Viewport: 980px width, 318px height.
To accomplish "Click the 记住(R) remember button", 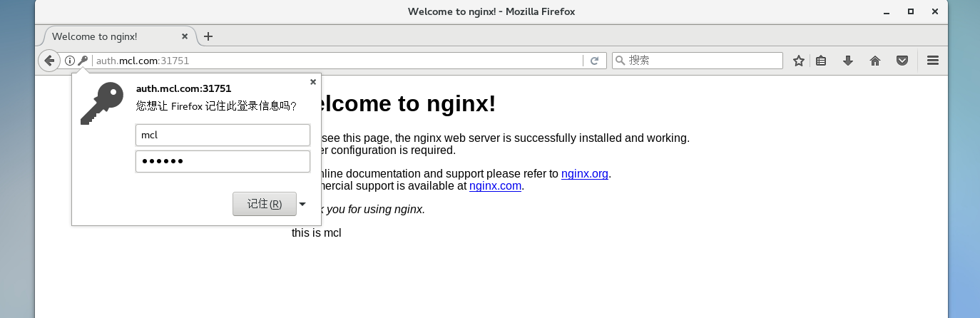I will [x=265, y=204].
